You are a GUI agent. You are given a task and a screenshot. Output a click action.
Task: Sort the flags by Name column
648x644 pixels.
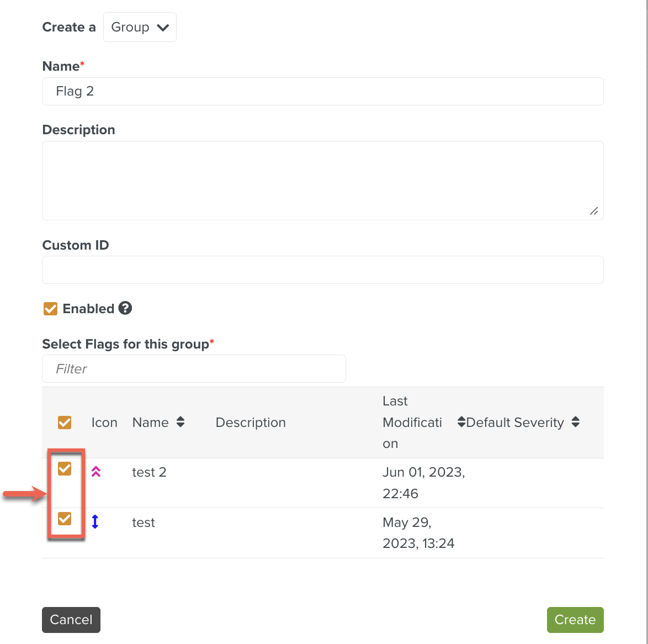180,423
